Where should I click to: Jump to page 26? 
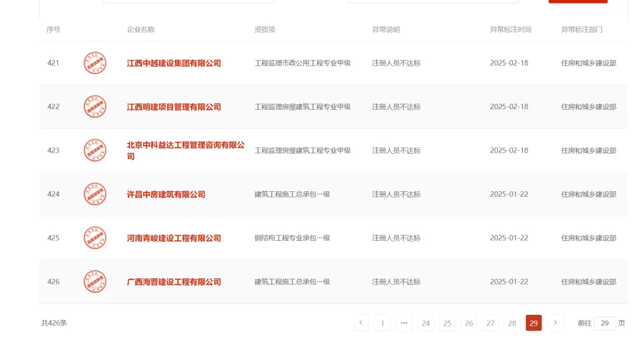(x=469, y=323)
